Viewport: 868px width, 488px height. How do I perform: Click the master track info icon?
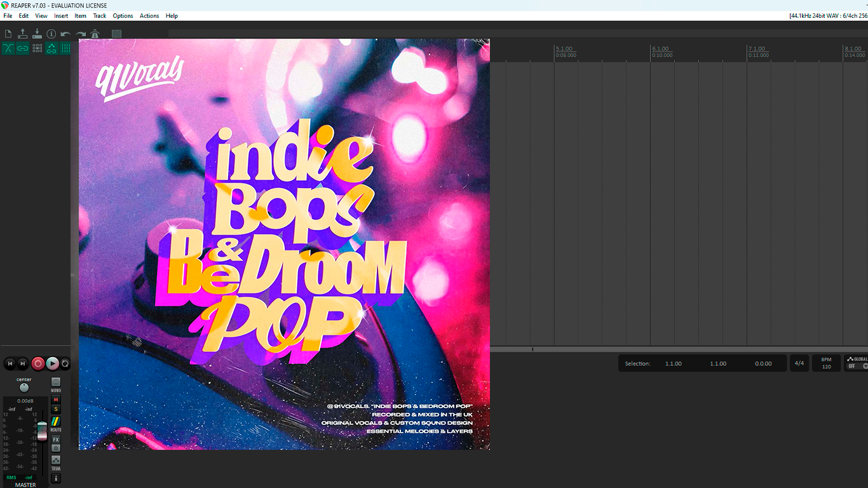pyautogui.click(x=56, y=478)
